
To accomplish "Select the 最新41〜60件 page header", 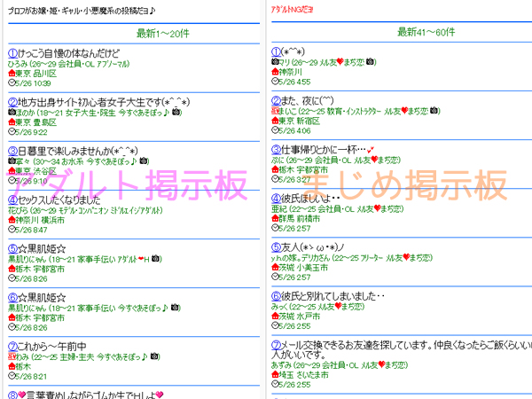I will (398, 32).
